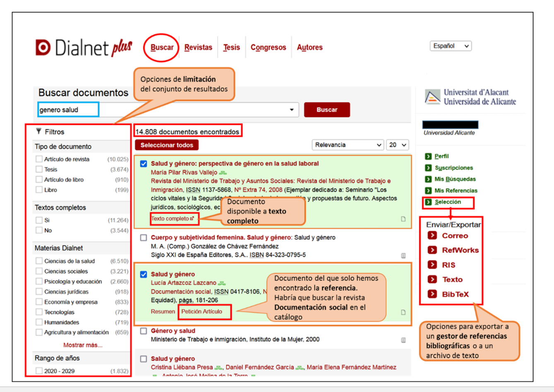Check the Artículo de revista filter
The image size is (554, 392).
(39, 159)
